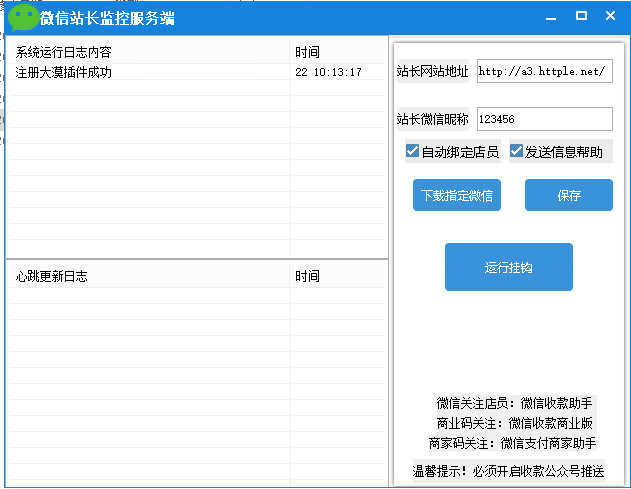Click the 下载指定微信 button
This screenshot has height=489, width=631.
pos(457,195)
